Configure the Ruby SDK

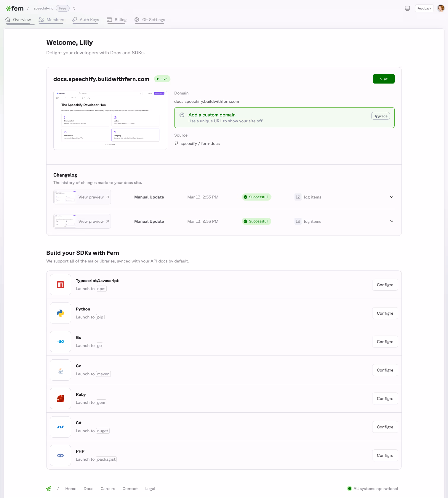click(x=385, y=398)
